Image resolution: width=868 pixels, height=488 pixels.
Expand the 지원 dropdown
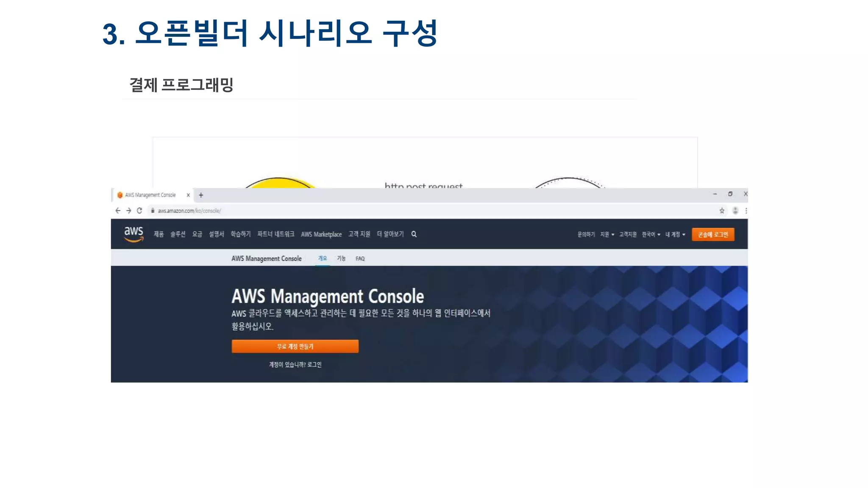coord(607,234)
